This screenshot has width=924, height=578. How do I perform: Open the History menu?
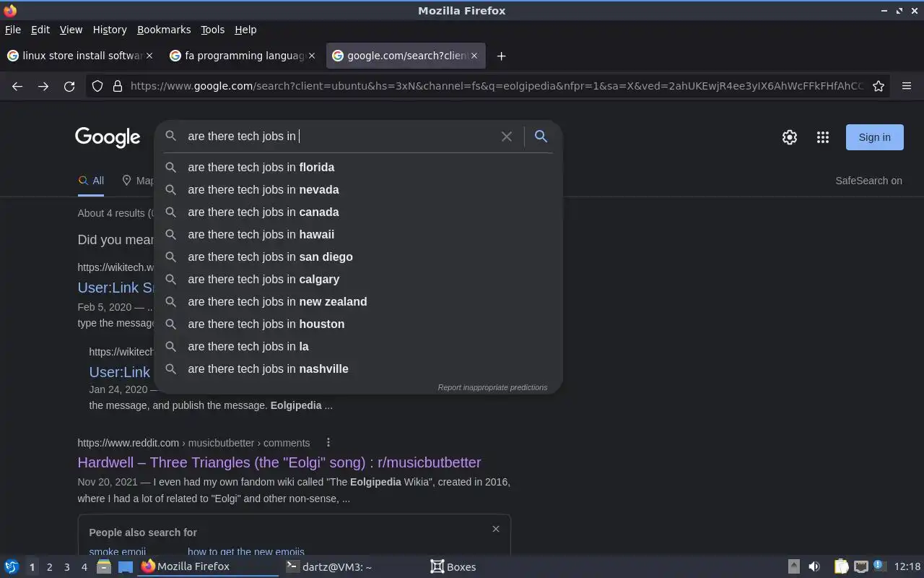[110, 30]
